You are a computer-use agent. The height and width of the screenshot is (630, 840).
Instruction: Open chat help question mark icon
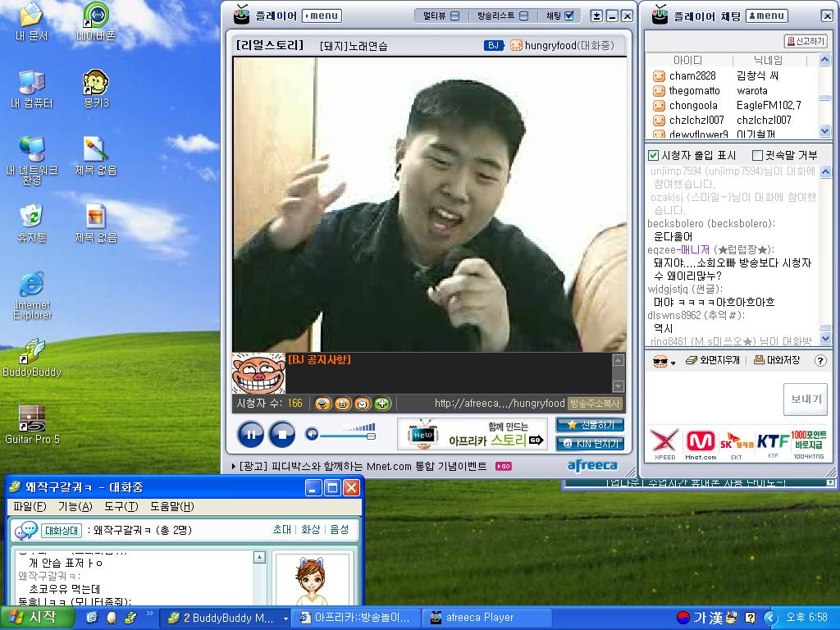click(x=819, y=361)
